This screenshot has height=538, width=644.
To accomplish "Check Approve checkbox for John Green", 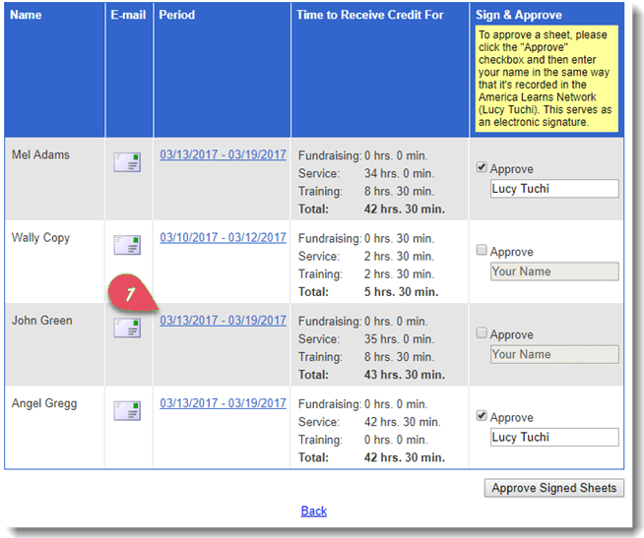I will click(482, 334).
